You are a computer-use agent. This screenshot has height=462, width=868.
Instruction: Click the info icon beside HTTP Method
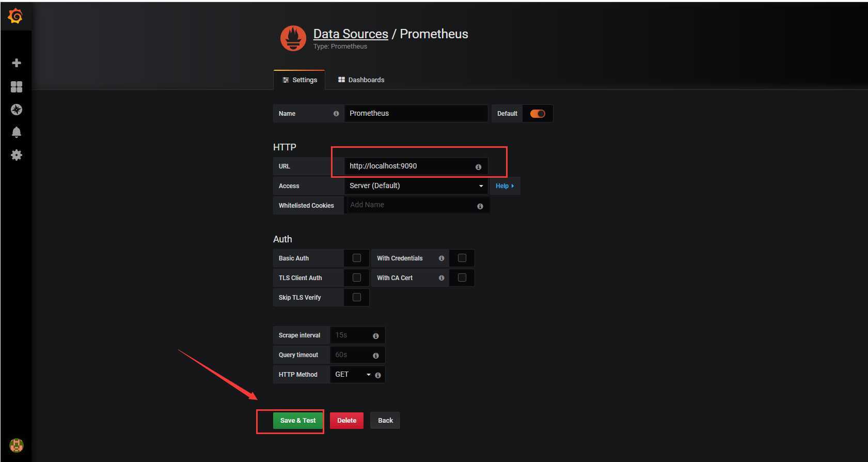pos(378,375)
